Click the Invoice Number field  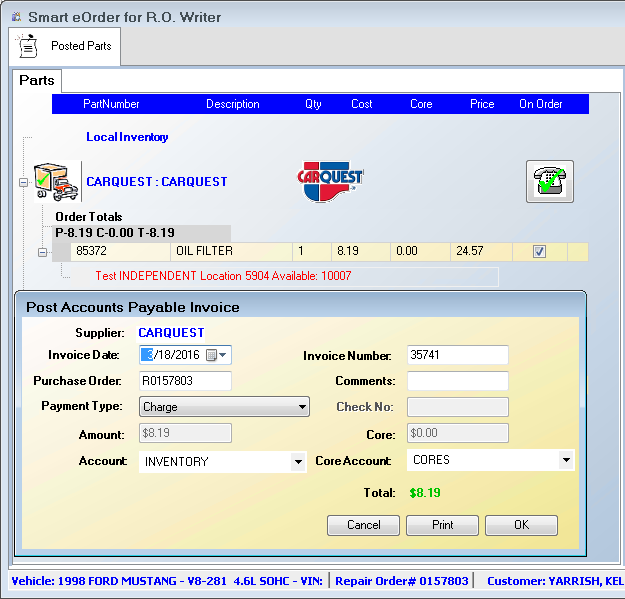click(458, 355)
